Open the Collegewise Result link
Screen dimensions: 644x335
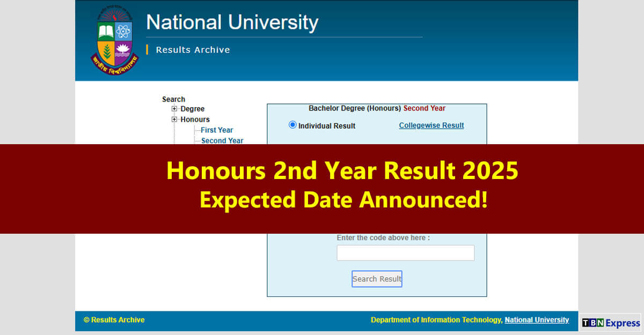[x=431, y=125]
